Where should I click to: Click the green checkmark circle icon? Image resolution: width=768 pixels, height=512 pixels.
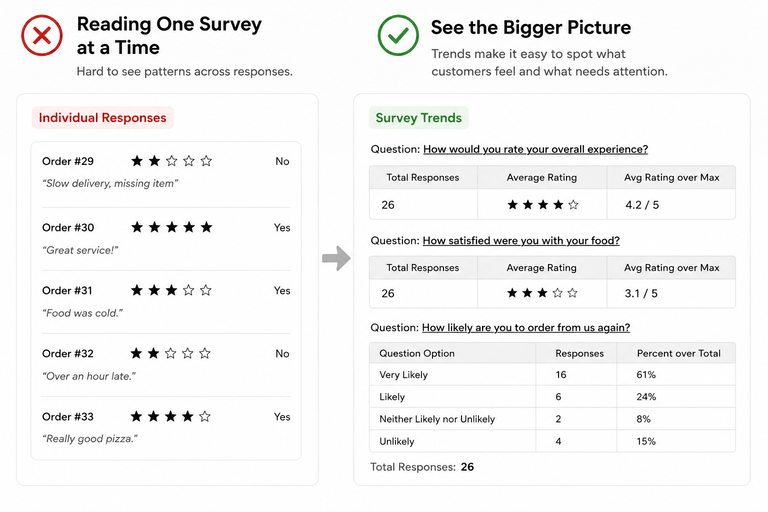click(x=398, y=35)
